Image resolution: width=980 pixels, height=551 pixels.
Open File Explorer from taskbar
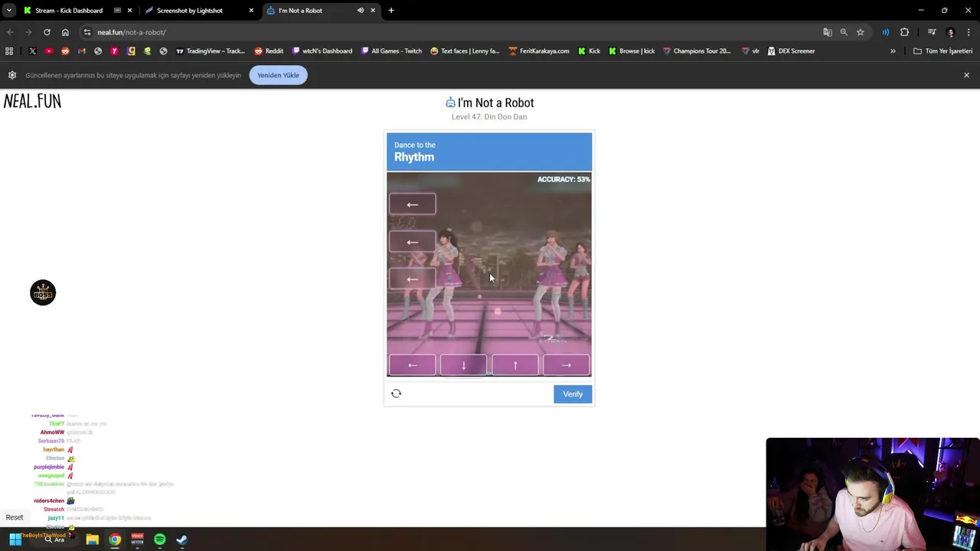point(92,540)
